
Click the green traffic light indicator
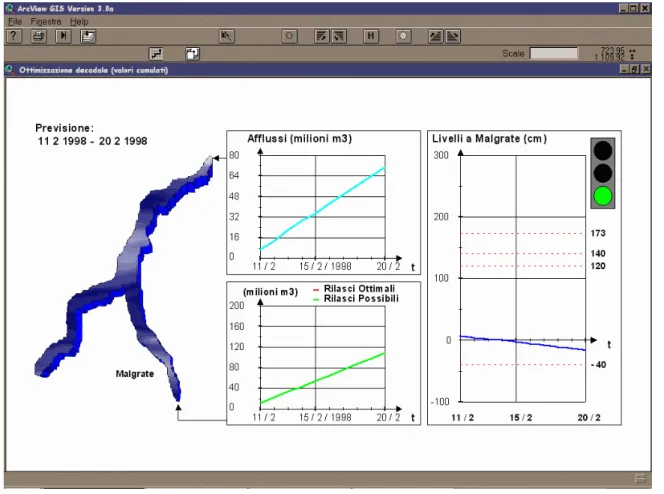[x=602, y=196]
